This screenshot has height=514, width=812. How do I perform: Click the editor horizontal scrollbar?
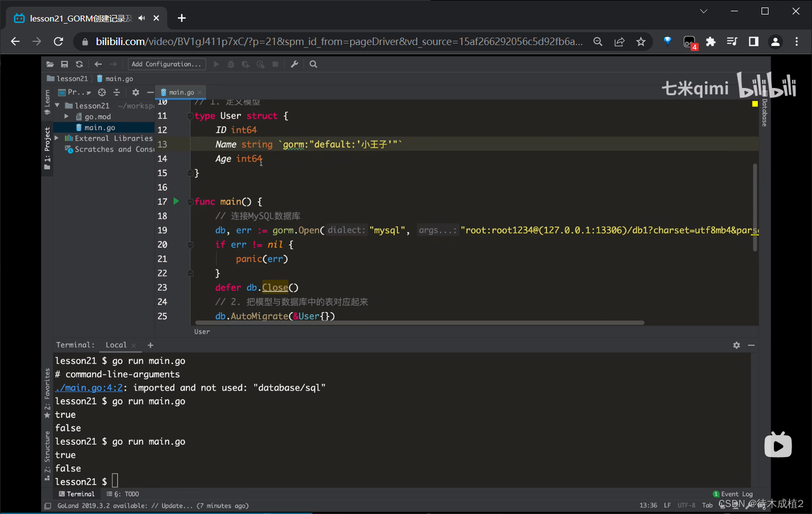click(x=419, y=323)
